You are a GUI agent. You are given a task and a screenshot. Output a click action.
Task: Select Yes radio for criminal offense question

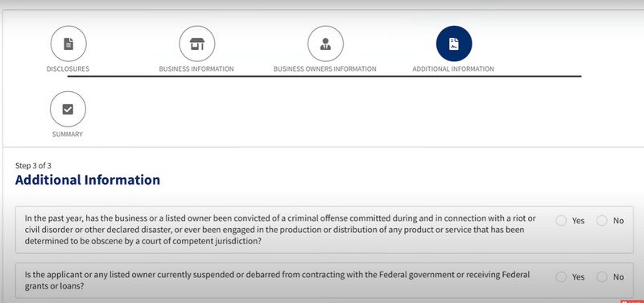560,221
